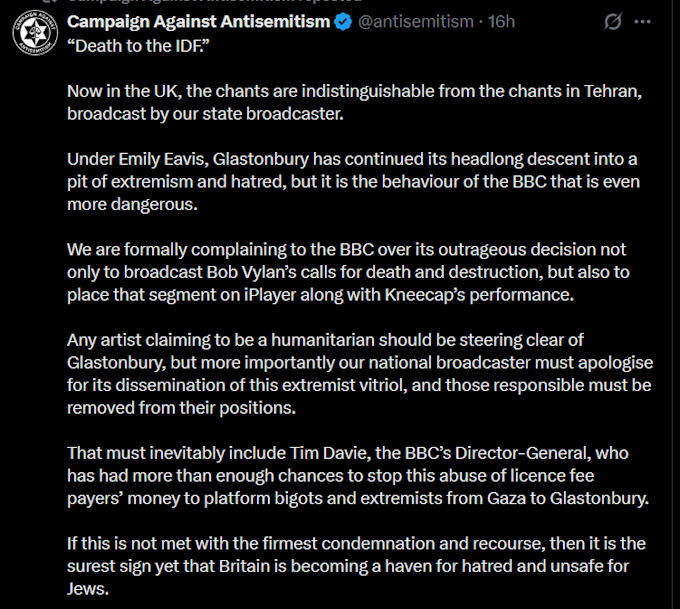Open the three-dot more options menu

642,22
